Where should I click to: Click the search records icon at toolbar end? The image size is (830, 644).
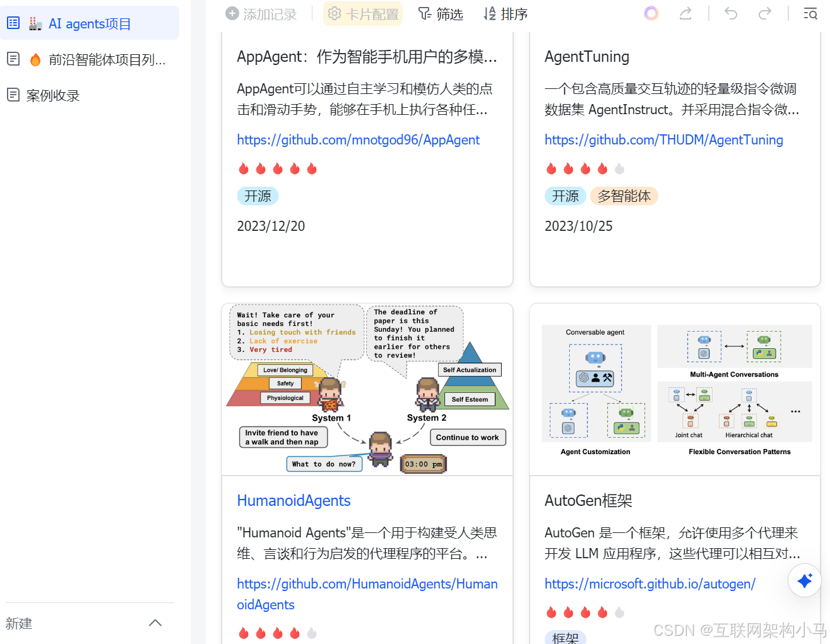tap(810, 13)
